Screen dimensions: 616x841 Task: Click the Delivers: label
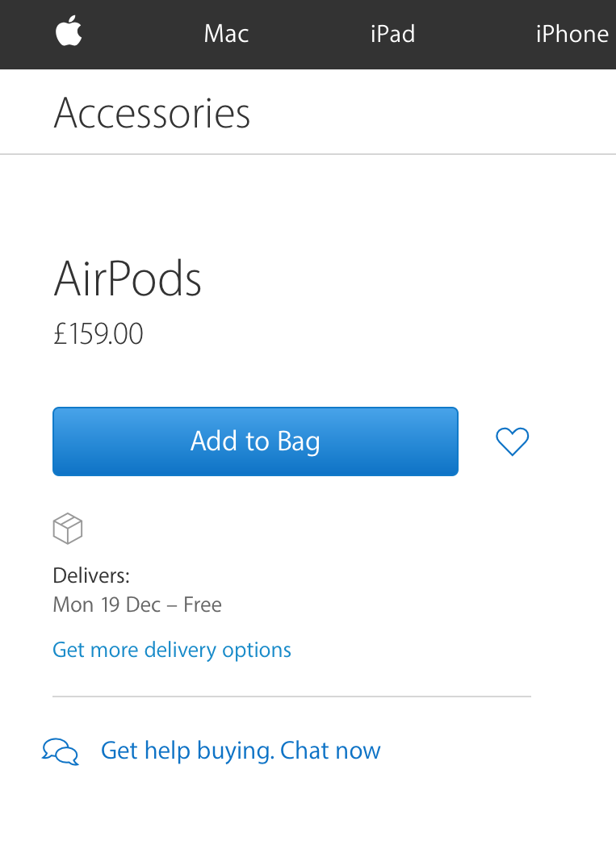click(x=91, y=575)
